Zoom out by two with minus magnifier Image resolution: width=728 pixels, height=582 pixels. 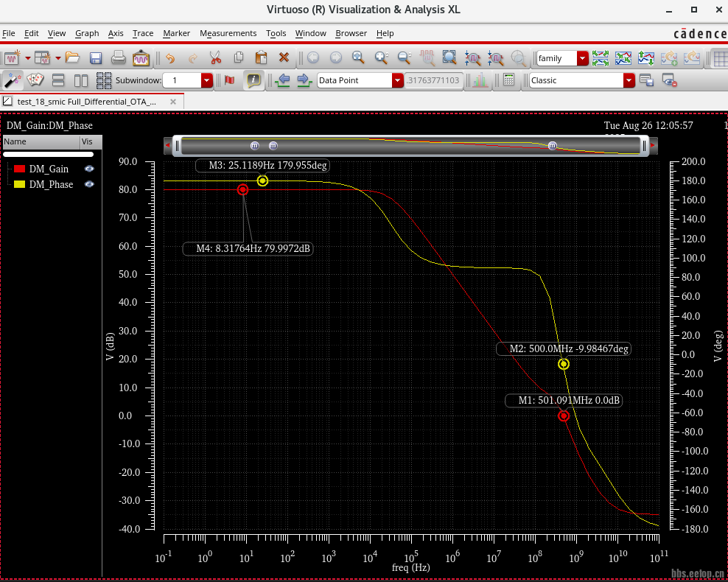click(x=405, y=57)
